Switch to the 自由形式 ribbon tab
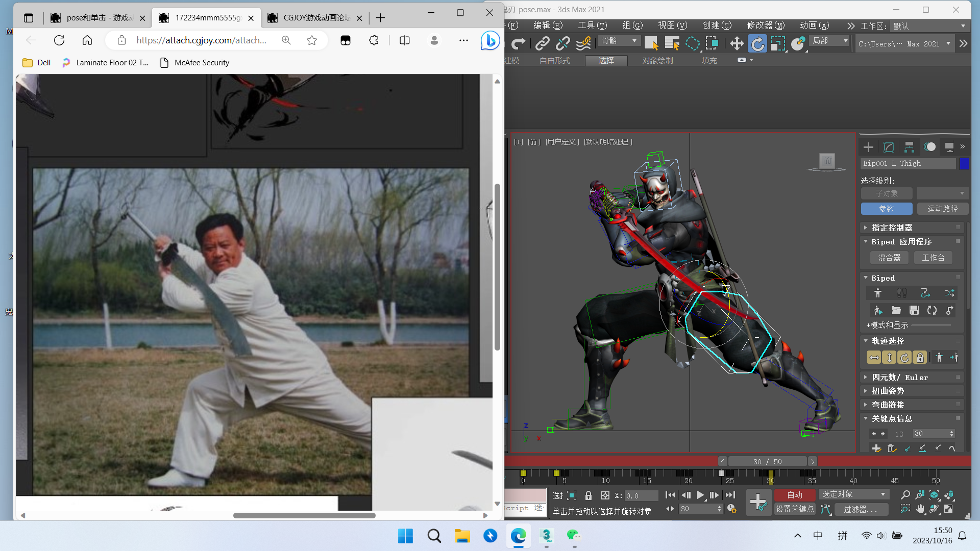 (555, 61)
